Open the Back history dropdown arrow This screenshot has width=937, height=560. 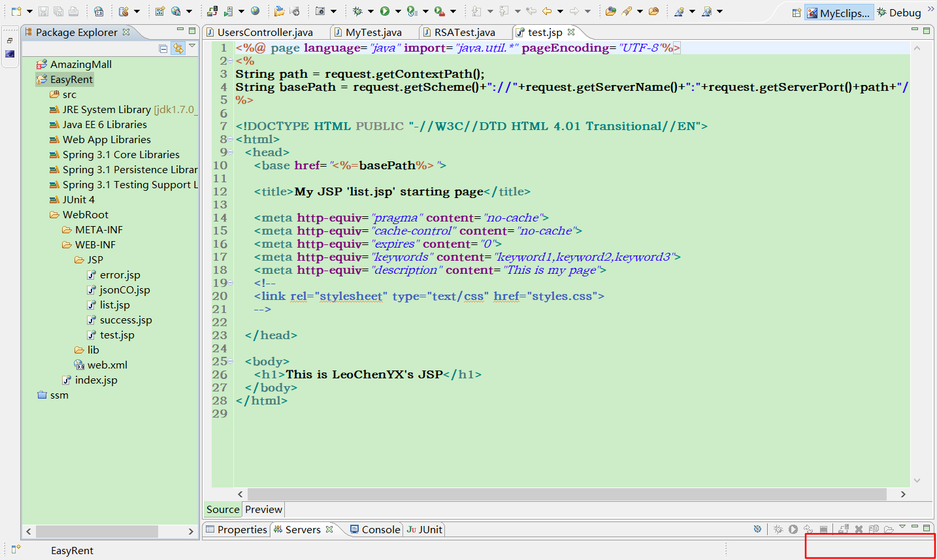click(x=560, y=12)
